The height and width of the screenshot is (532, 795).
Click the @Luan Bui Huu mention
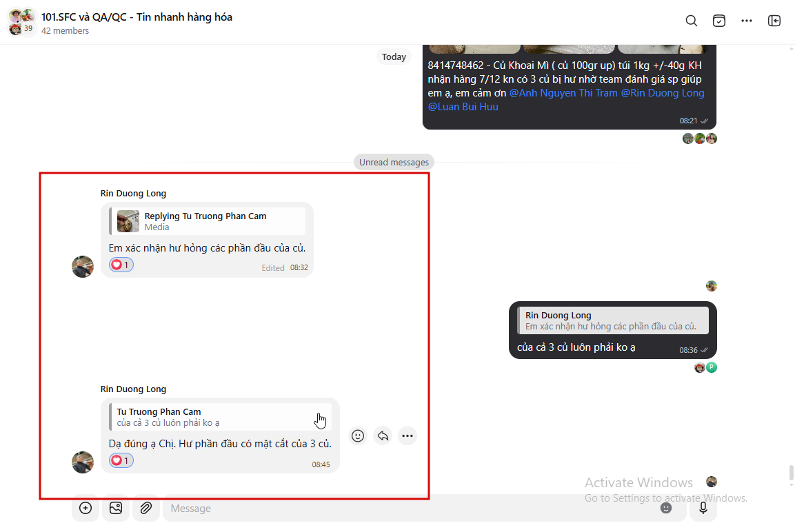463,107
